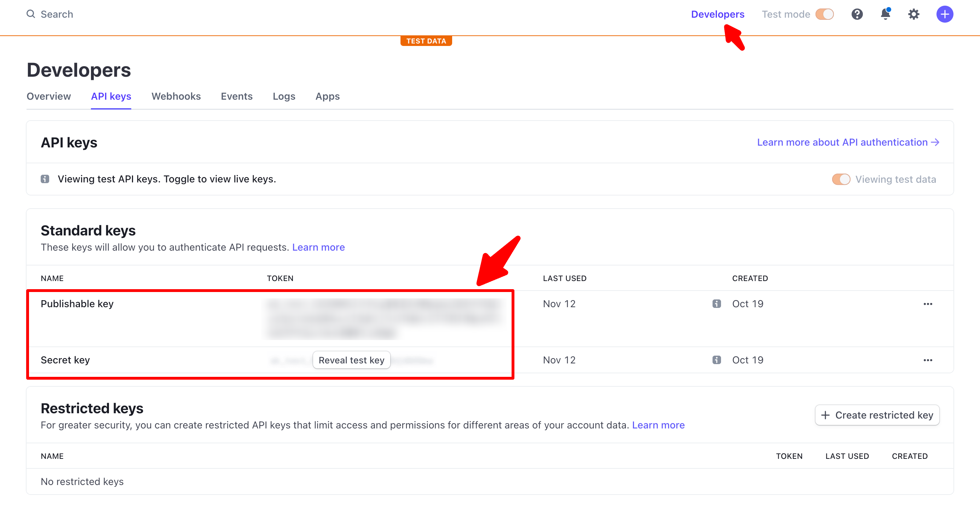Click info icon beside Publishable key created date

pos(716,303)
